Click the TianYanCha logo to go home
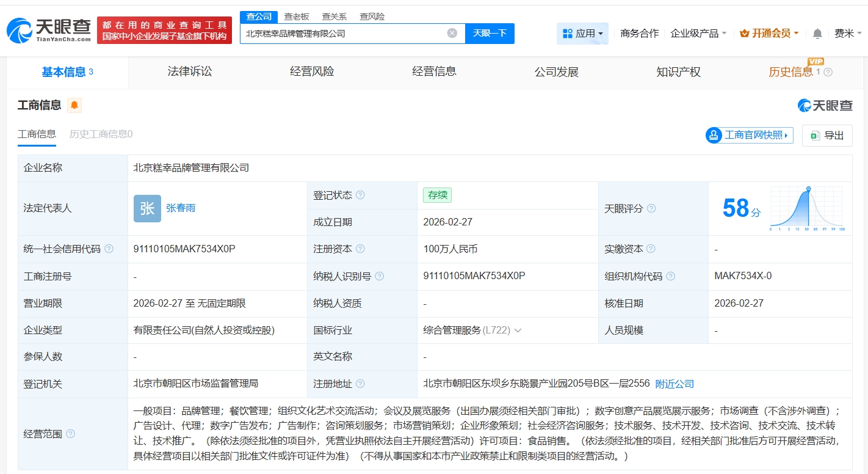Viewport: 868px width, 474px height. [x=49, y=30]
